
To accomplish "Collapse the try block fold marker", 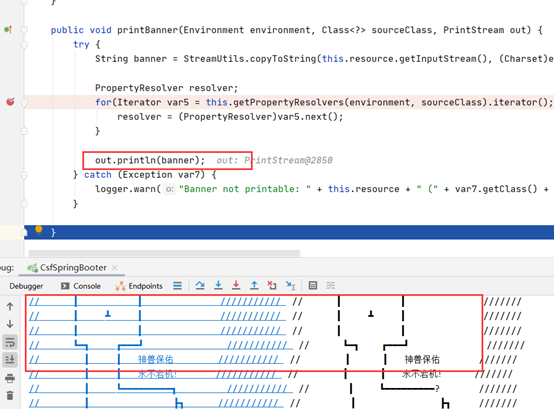I will coord(24,45).
